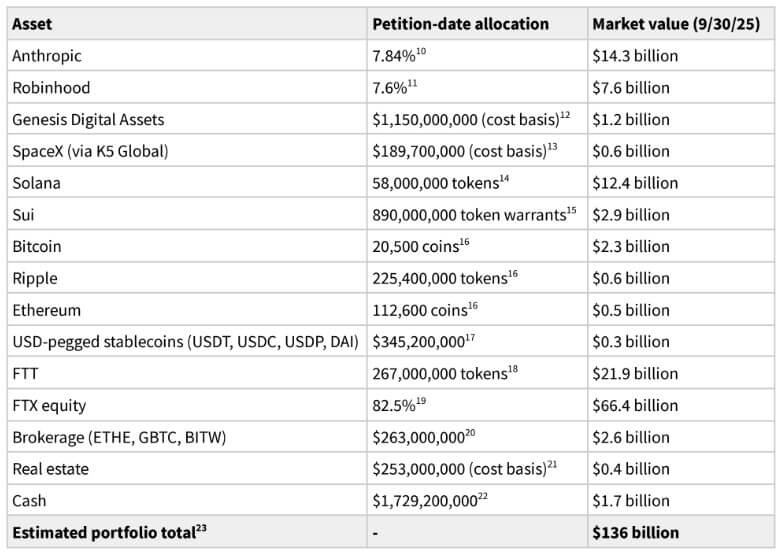The width and height of the screenshot is (781, 552).
Task: Open footnote 15 on Sui token warrants
Action: [x=572, y=211]
